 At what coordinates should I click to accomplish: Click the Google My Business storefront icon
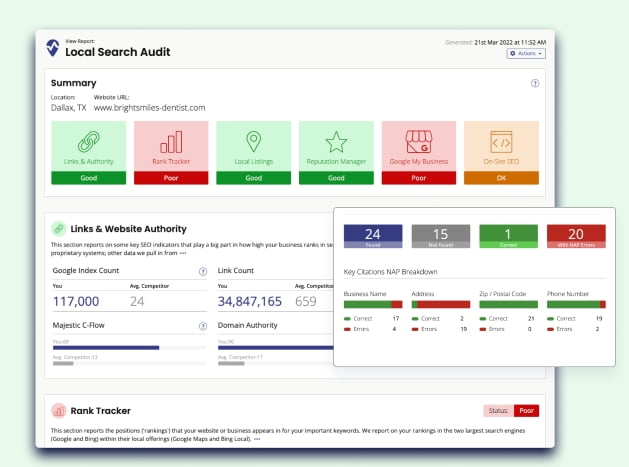click(418, 142)
